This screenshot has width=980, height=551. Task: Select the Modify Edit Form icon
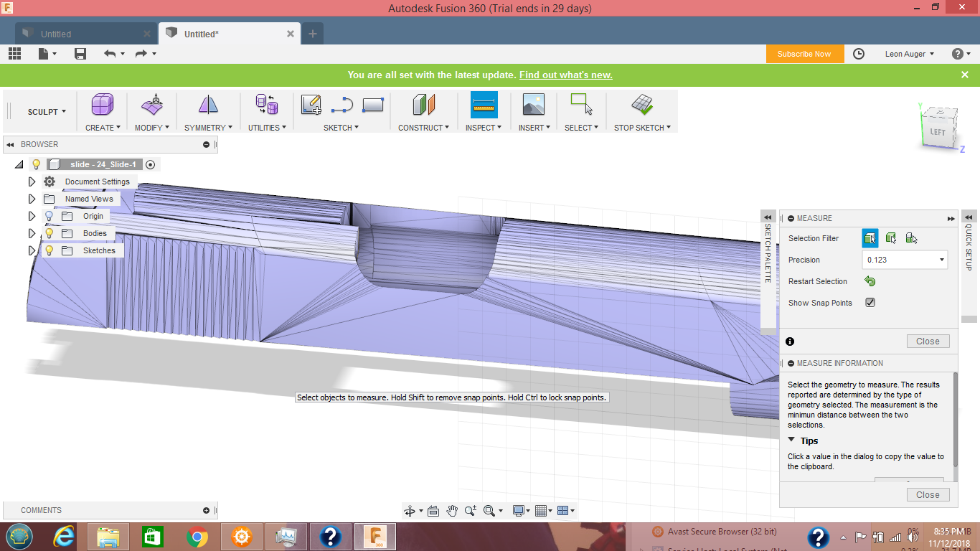point(151,105)
